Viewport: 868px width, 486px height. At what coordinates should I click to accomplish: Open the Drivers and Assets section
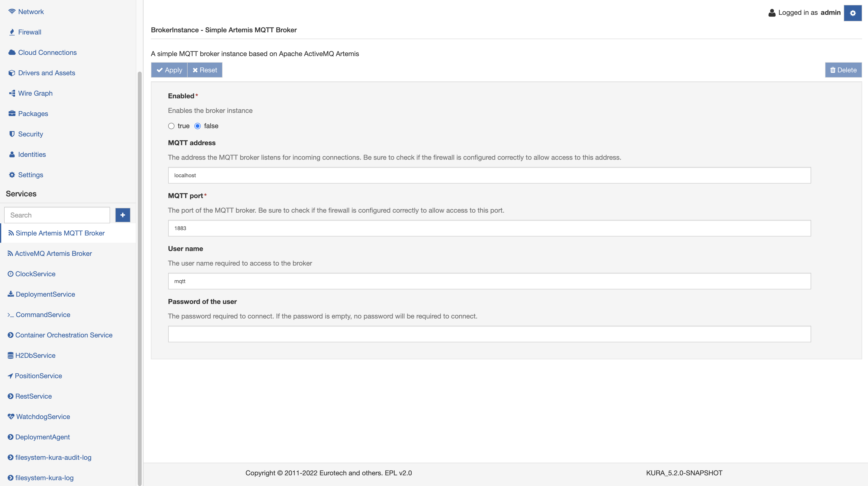tap(46, 73)
